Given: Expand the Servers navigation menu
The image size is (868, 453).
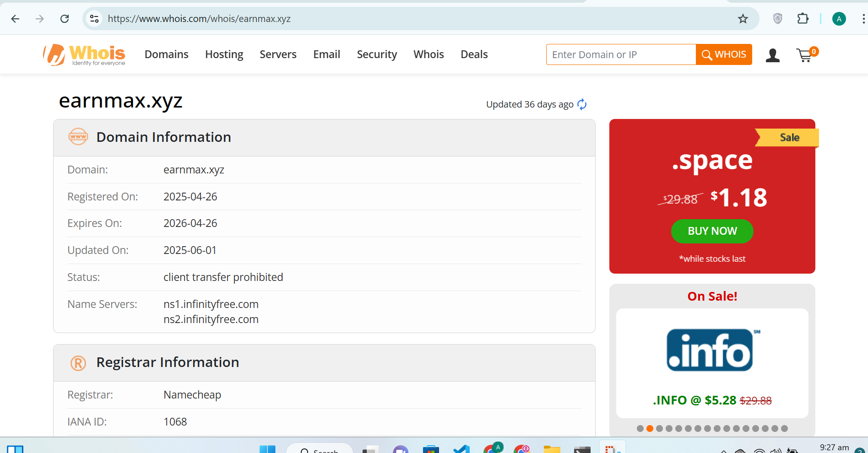Looking at the screenshot, I should click(278, 54).
